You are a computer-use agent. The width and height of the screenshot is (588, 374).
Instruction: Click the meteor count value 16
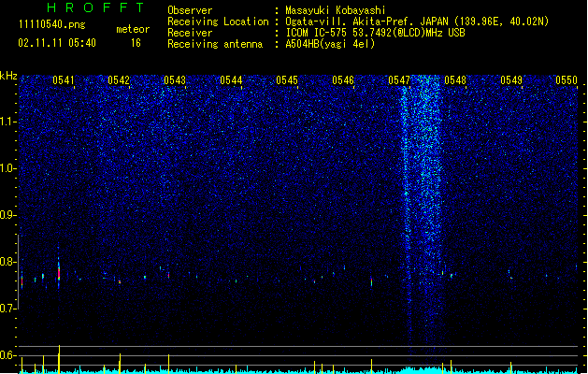click(x=136, y=43)
